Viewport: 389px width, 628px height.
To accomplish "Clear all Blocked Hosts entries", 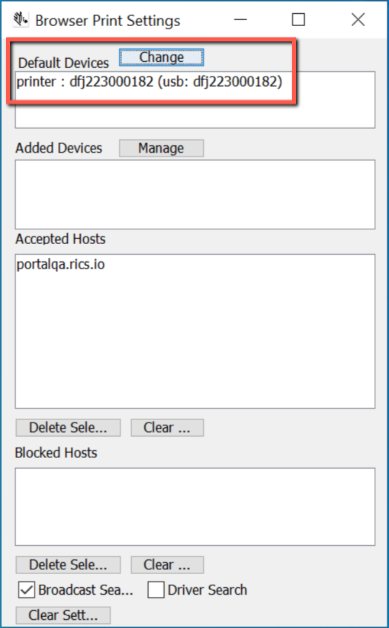I will 167,565.
